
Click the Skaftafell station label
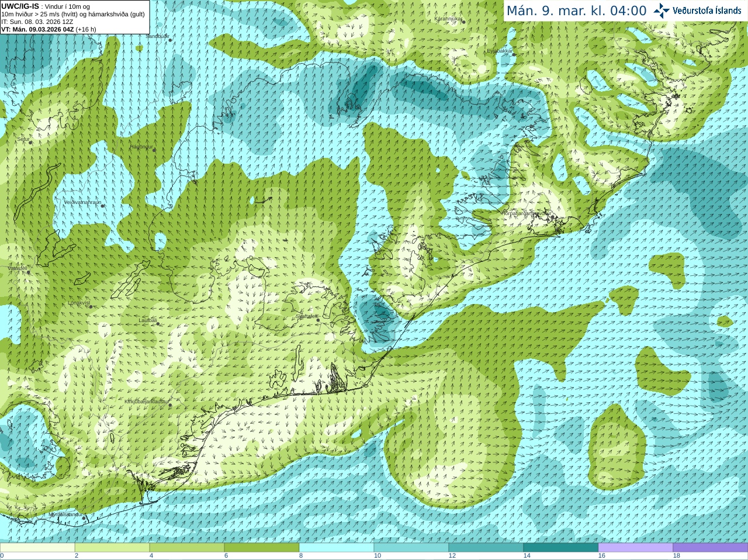[x=306, y=316]
